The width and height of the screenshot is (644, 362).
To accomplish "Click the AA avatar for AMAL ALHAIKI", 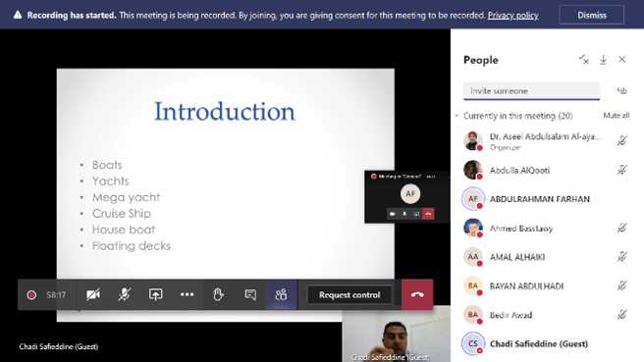I will tap(473, 257).
